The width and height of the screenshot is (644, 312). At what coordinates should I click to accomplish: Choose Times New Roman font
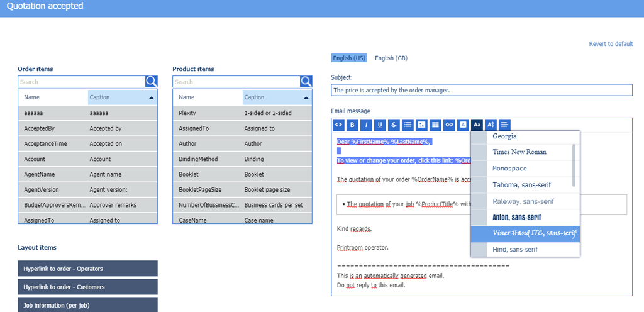pyautogui.click(x=519, y=152)
